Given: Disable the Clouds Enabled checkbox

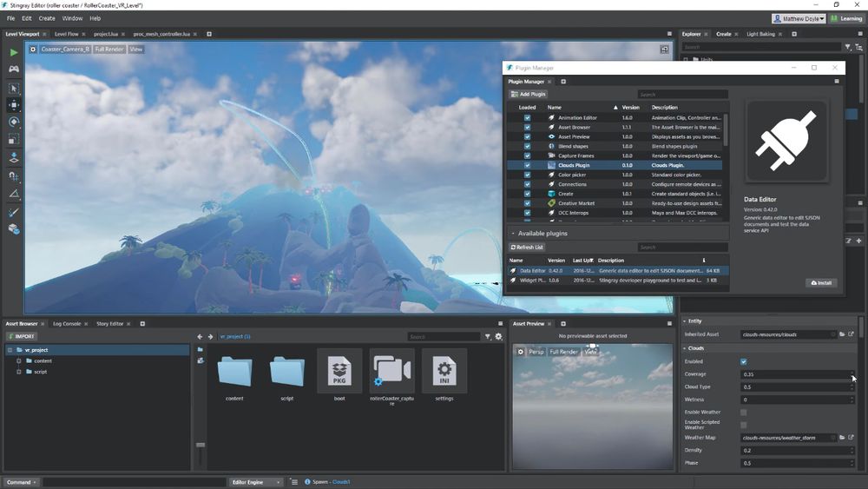Looking at the screenshot, I should point(743,361).
